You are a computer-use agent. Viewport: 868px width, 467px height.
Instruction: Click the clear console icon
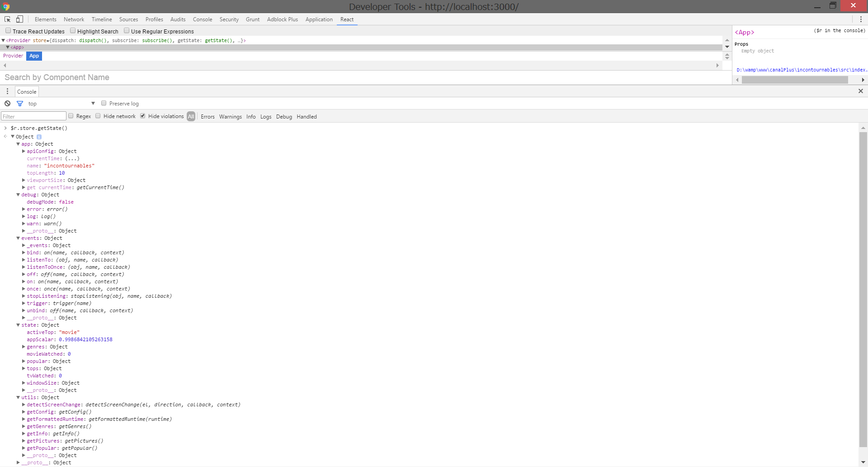click(7, 104)
